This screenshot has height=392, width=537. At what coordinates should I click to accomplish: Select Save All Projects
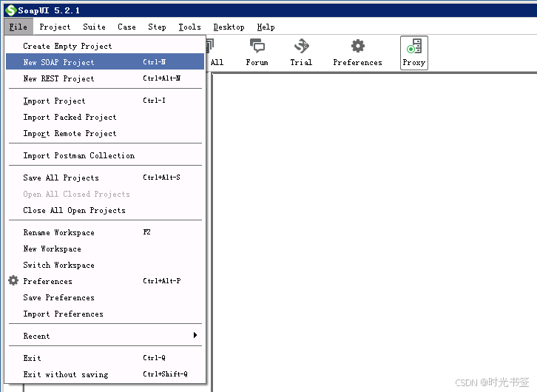105,178
